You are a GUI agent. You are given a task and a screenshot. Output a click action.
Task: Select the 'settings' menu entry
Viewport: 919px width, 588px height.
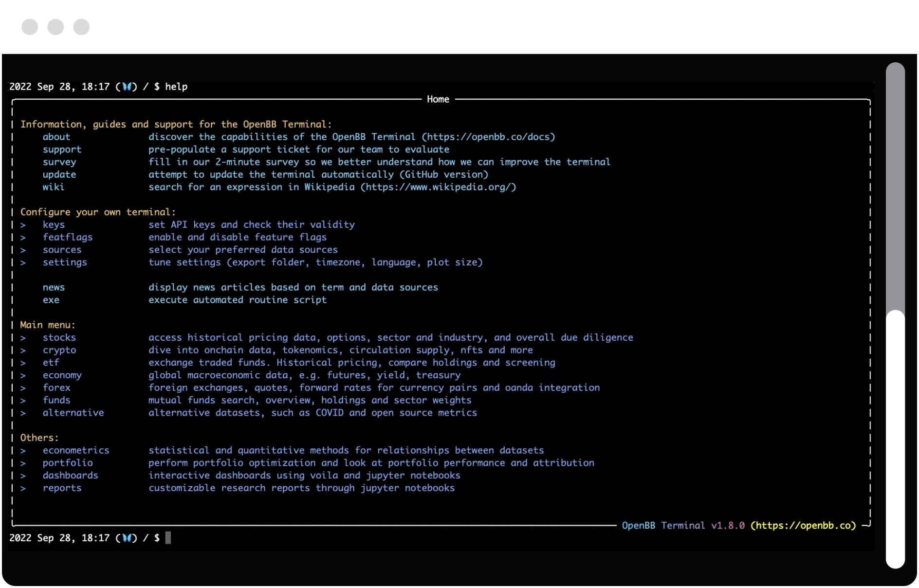point(65,262)
